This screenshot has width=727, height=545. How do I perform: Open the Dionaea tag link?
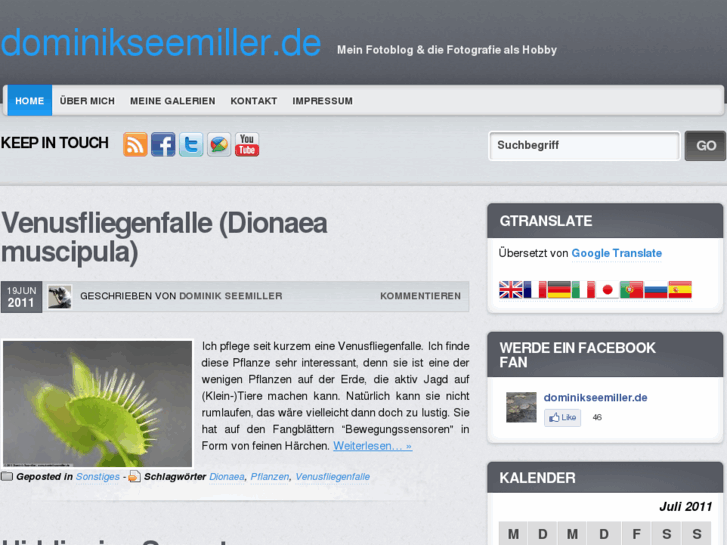[x=227, y=476]
